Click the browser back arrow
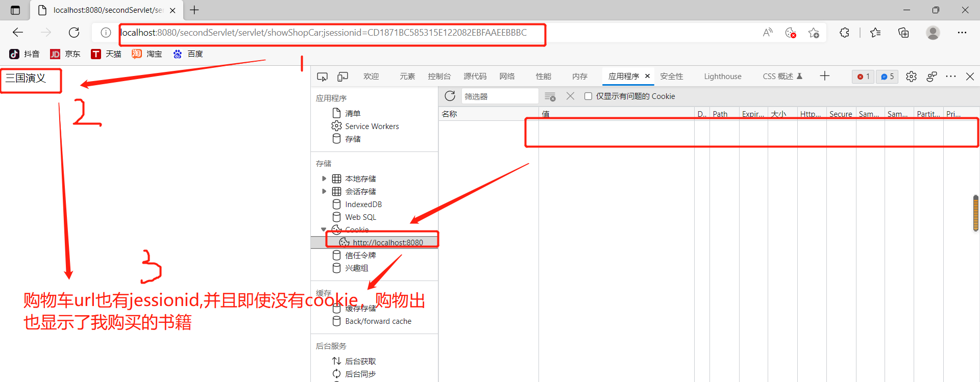The width and height of the screenshot is (980, 382). click(18, 33)
